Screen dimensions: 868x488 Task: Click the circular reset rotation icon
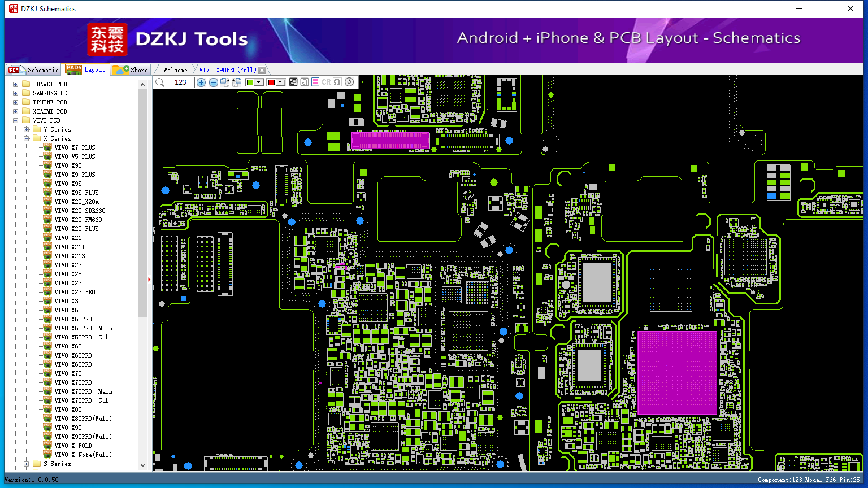tap(349, 82)
